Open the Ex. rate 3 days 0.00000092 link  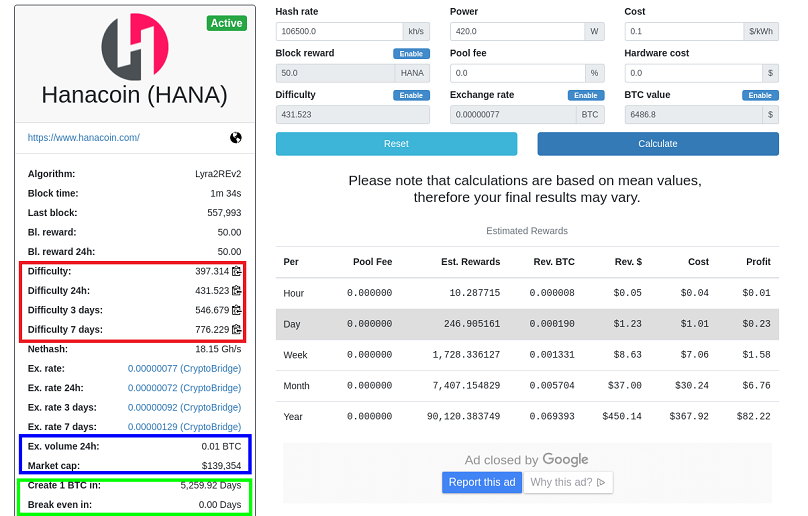[x=184, y=407]
